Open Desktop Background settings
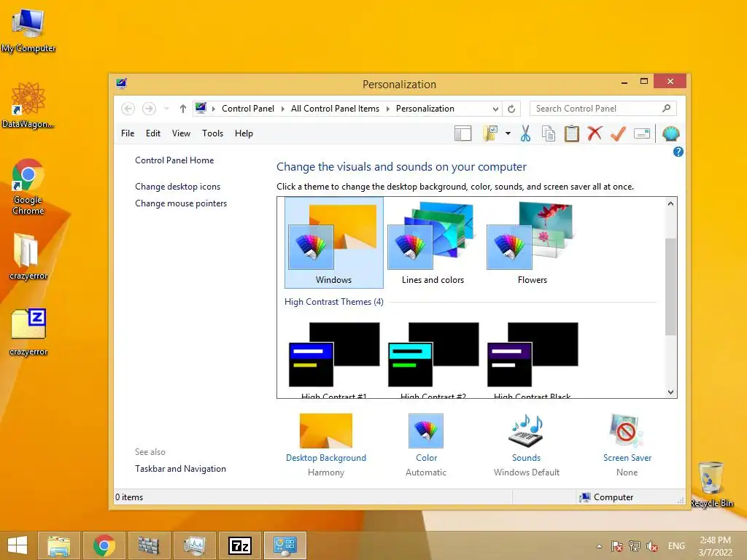Viewport: 747px width, 560px height. point(326,445)
